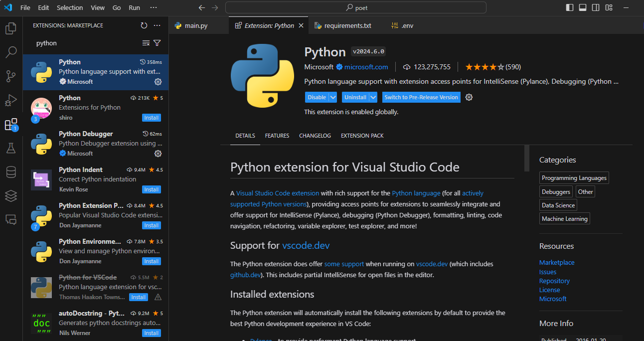
Task: Click the Disable button
Action: pos(317,97)
